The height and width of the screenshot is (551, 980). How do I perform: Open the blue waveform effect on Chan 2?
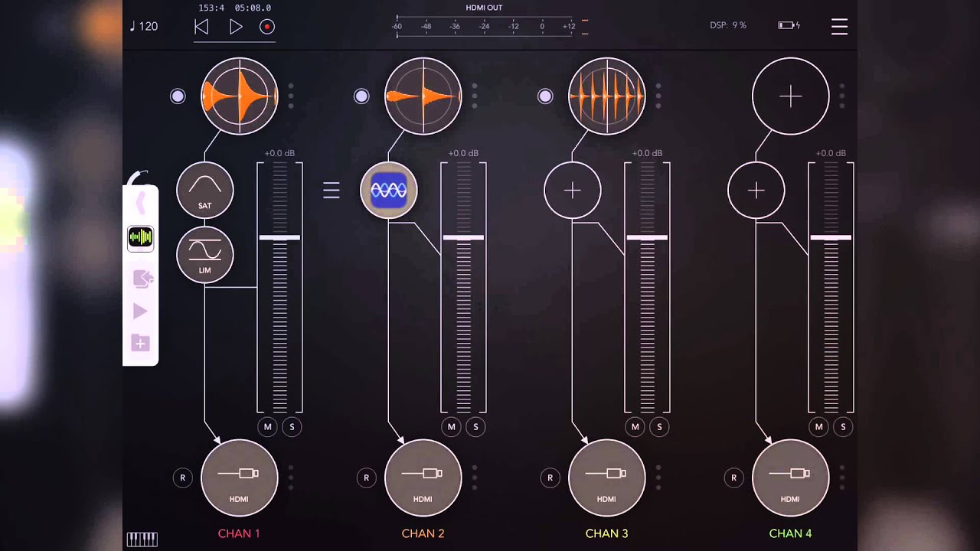(389, 190)
